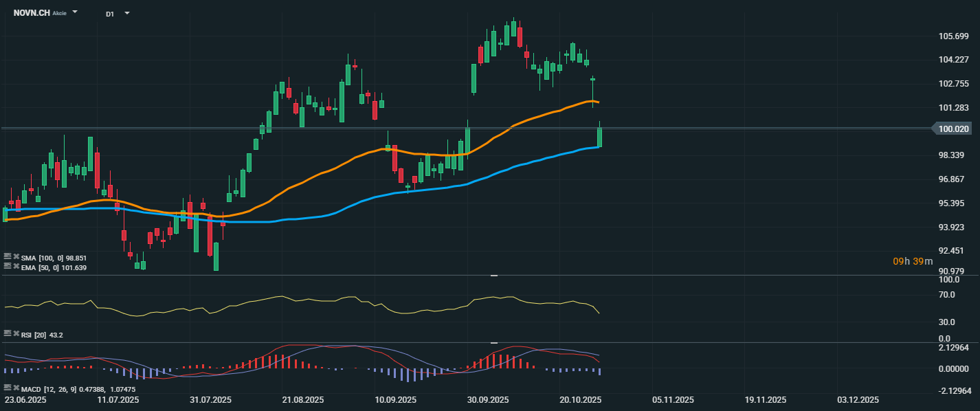Open settings icon for RSI indicator
980x411 pixels.
[8, 333]
